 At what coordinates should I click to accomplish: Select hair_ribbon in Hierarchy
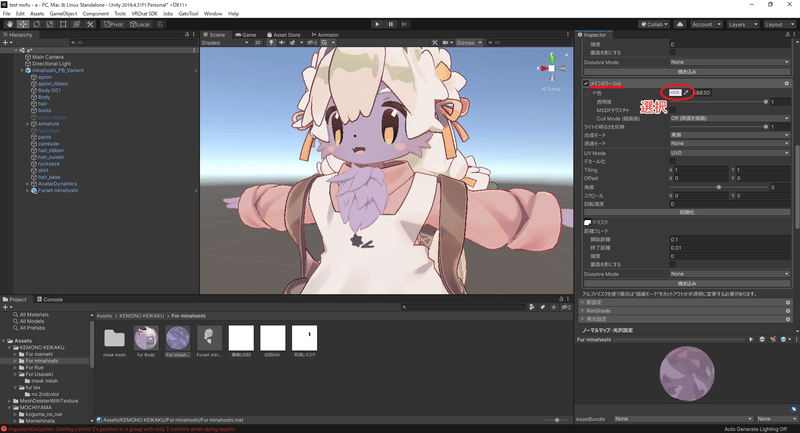(51, 150)
